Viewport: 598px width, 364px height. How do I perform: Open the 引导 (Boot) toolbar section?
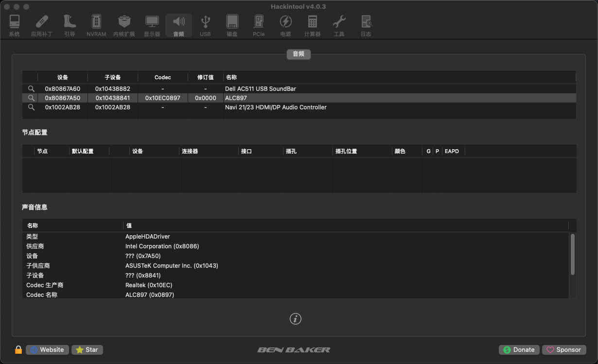(x=70, y=26)
